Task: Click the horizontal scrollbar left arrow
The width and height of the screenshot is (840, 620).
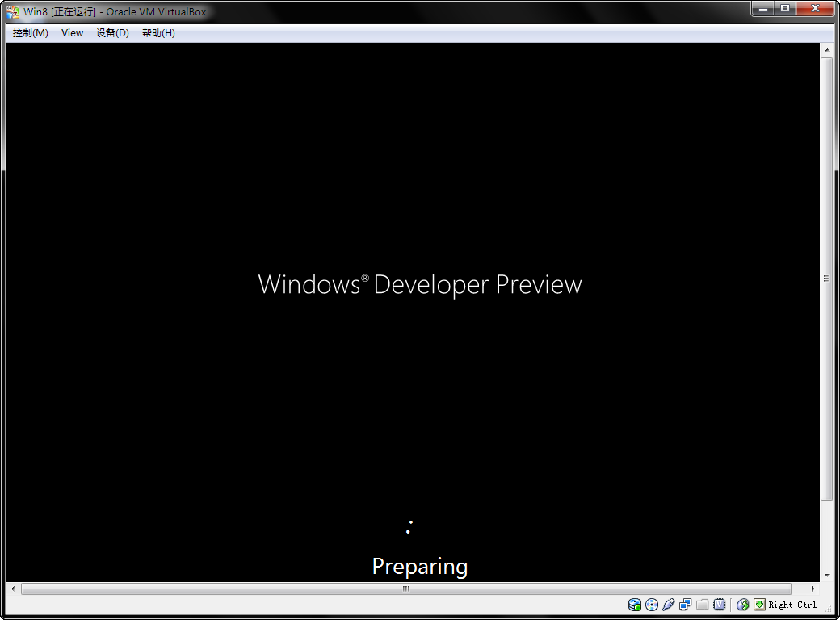Action: [13, 589]
